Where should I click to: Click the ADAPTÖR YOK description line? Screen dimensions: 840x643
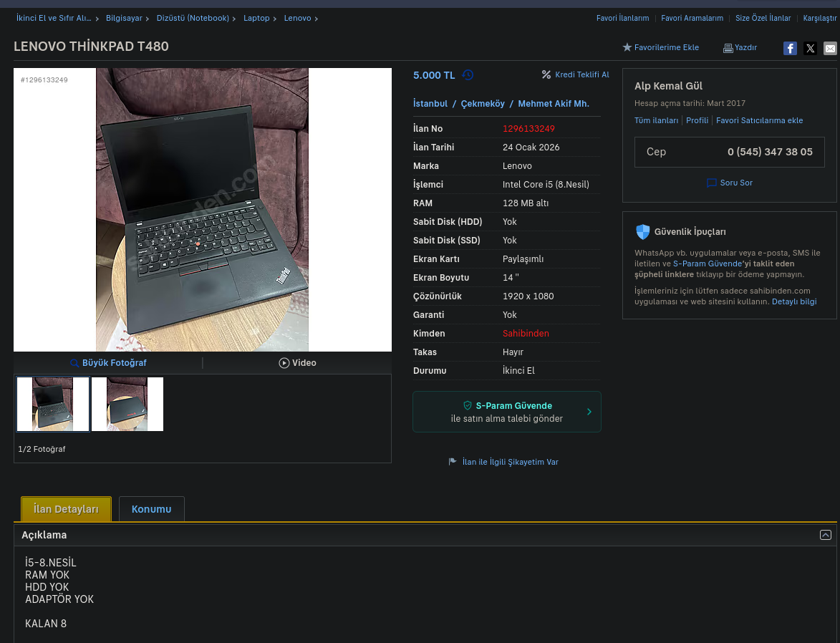[59, 599]
